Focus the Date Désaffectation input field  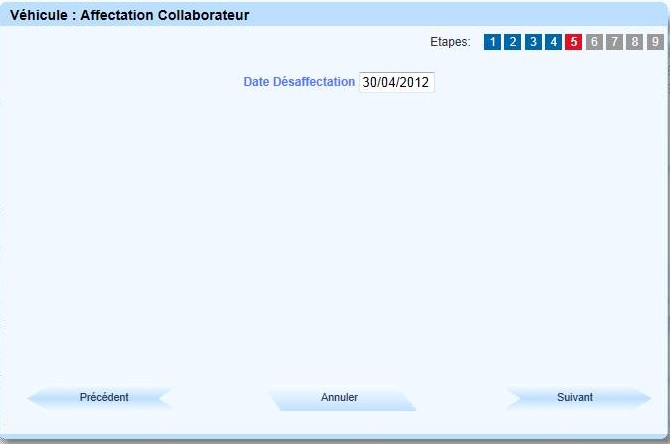(396, 83)
